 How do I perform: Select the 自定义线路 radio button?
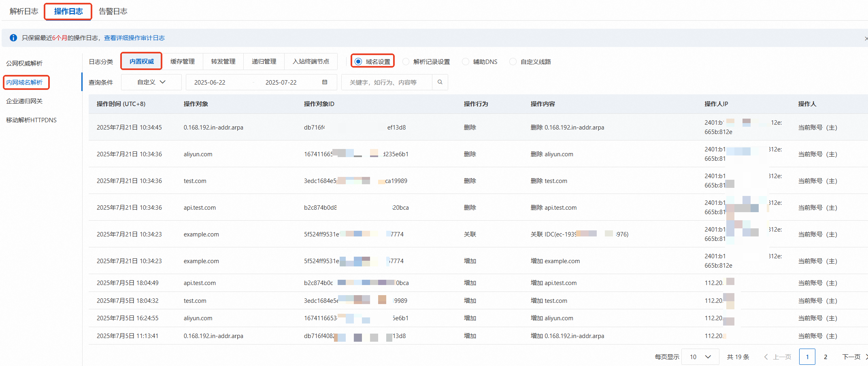click(513, 62)
